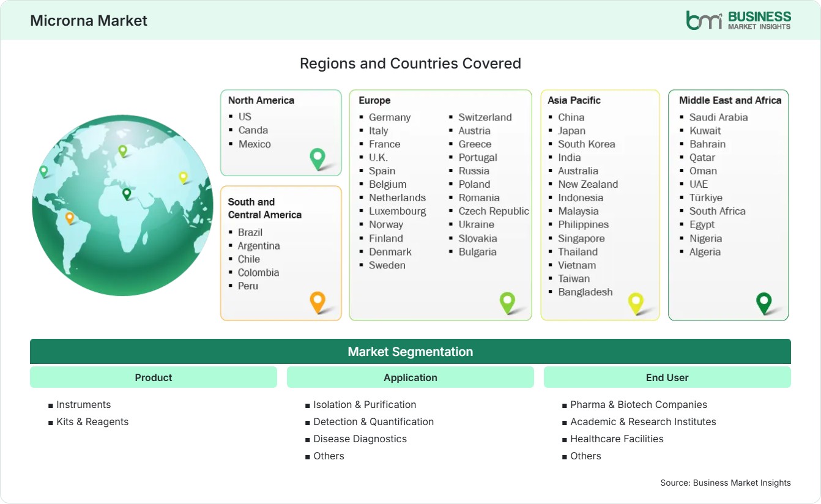Click Czech Republic in Europe list
This screenshot has width=821, height=504.
point(494,211)
